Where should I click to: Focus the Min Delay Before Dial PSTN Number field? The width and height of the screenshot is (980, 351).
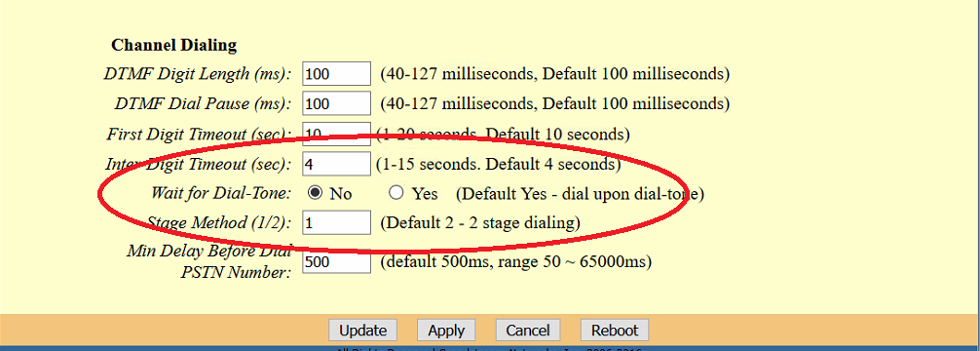point(337,261)
